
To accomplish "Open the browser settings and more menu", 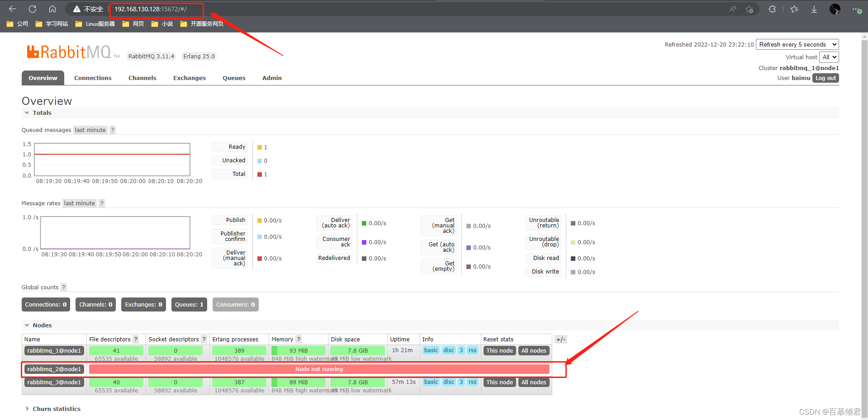I will click(x=856, y=9).
